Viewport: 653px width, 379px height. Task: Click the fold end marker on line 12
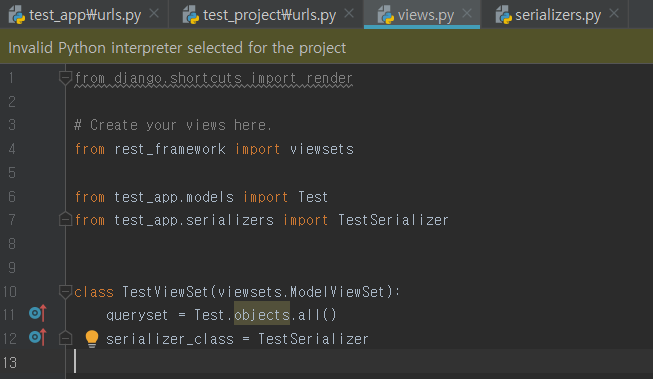(x=65, y=338)
